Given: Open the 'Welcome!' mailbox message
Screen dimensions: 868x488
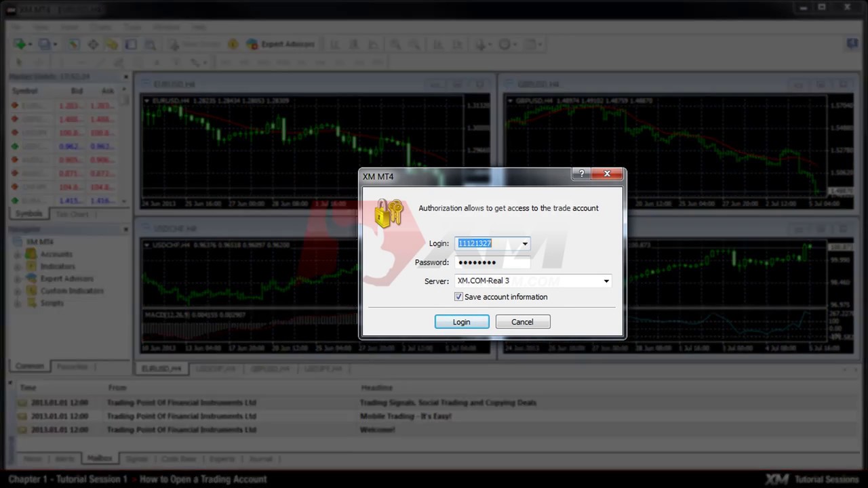Looking at the screenshot, I should 377,430.
